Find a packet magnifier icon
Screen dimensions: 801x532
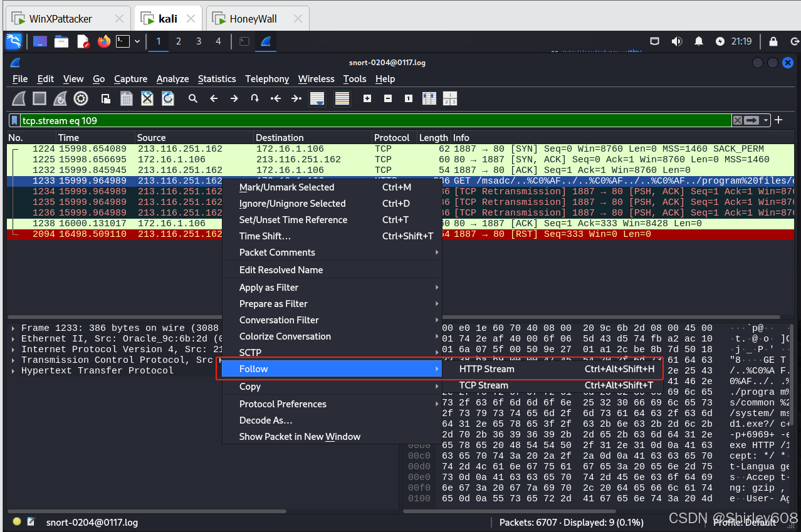(x=193, y=98)
